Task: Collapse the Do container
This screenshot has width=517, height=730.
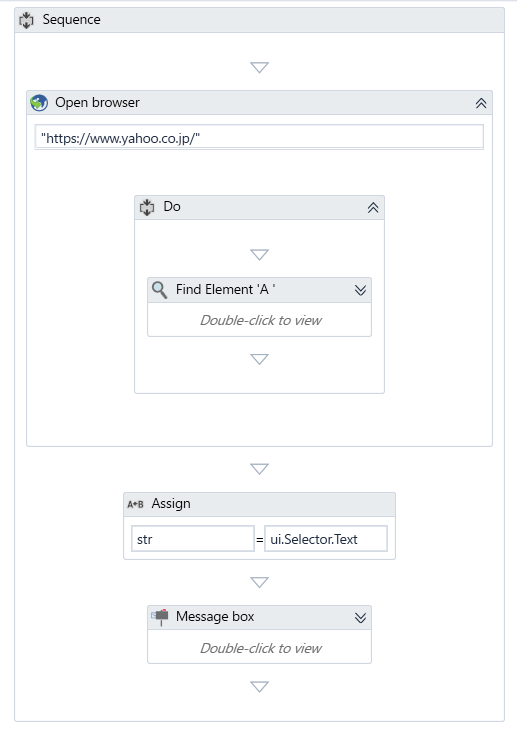Action: (x=373, y=208)
